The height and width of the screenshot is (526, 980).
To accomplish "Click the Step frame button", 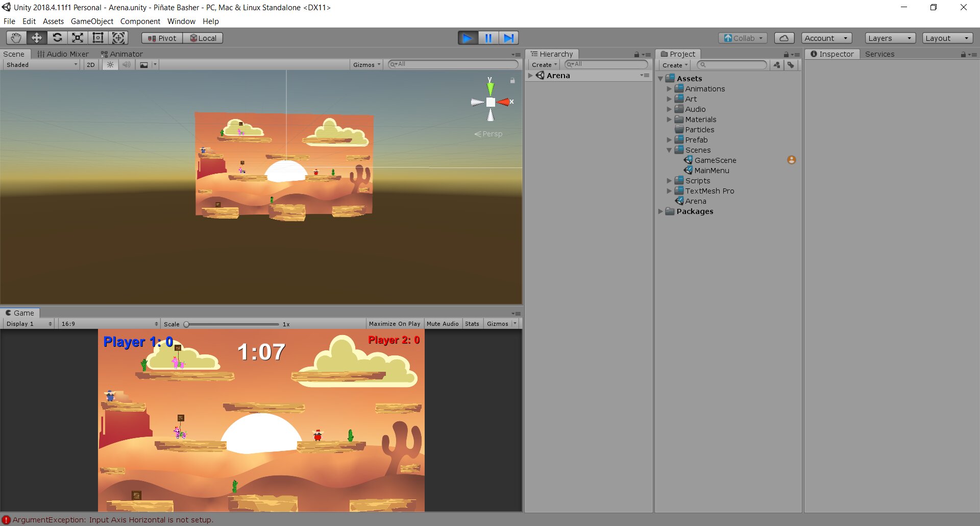I will pyautogui.click(x=508, y=38).
